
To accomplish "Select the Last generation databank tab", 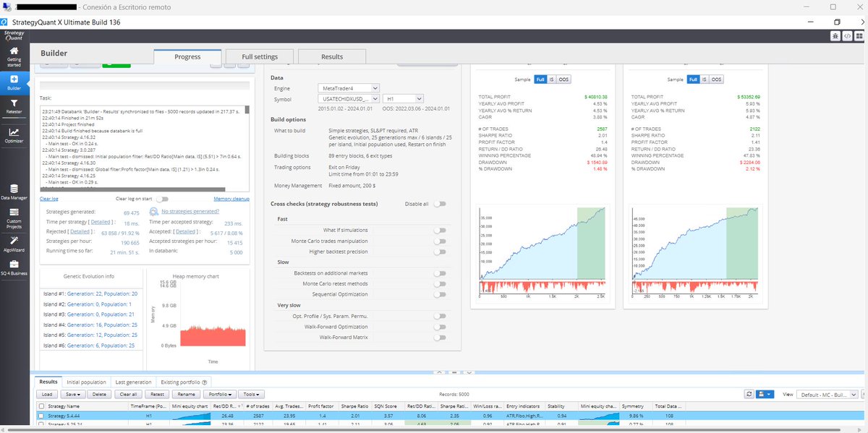I will click(134, 382).
